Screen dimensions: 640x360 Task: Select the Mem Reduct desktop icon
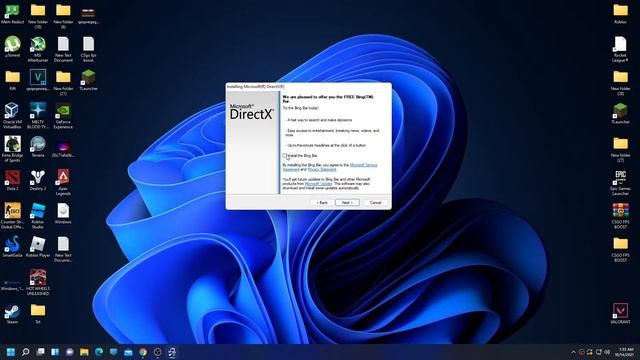12,14
